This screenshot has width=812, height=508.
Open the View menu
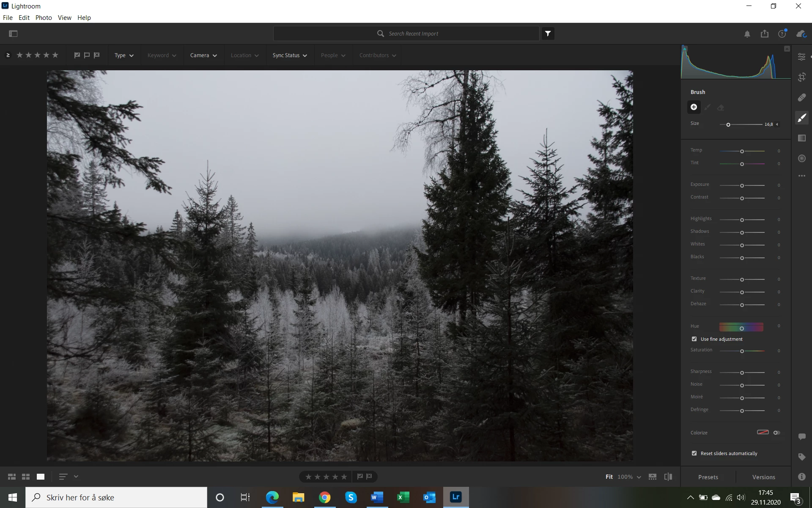64,18
